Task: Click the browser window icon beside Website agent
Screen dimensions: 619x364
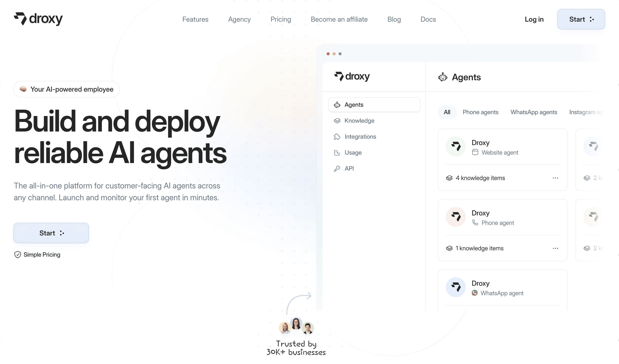Action: coord(475,152)
